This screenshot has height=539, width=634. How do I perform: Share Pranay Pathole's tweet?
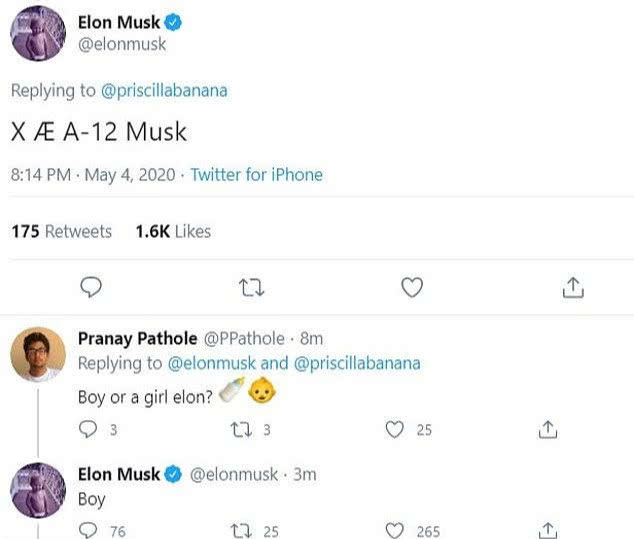[547, 430]
